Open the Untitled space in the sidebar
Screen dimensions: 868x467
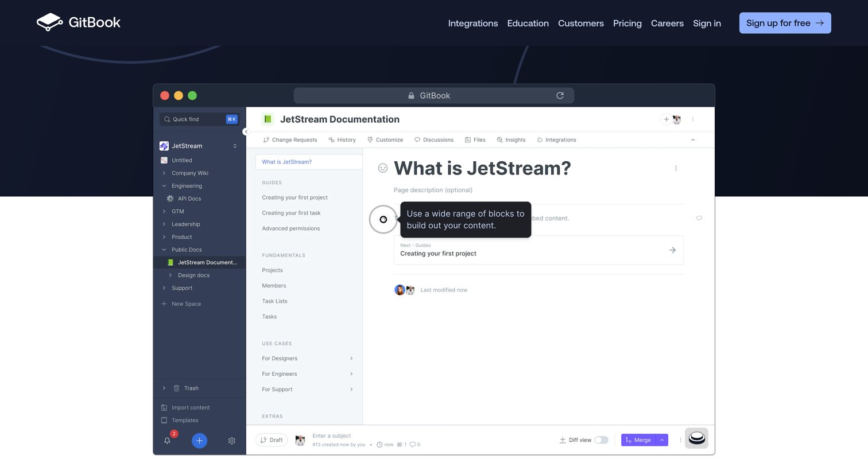(x=182, y=161)
